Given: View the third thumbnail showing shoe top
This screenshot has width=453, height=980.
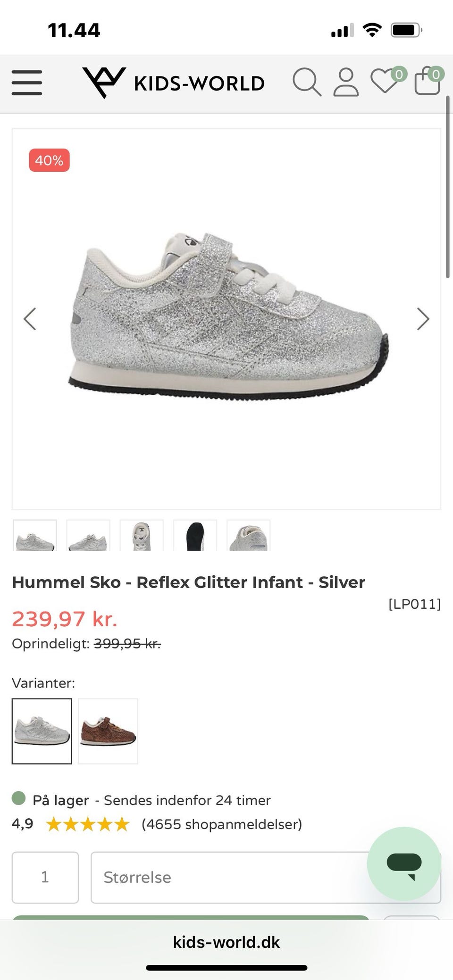Looking at the screenshot, I should [142, 535].
